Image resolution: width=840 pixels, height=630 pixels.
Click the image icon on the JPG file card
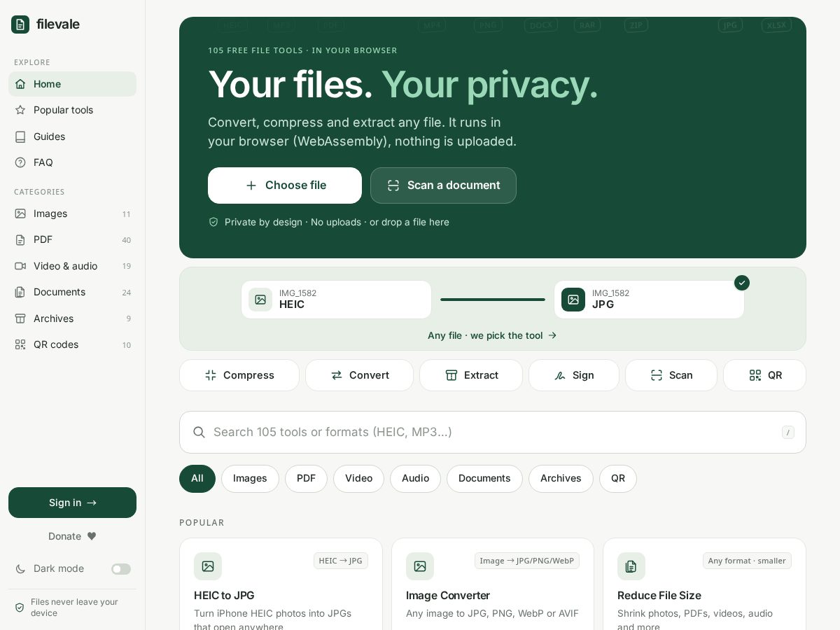tap(573, 300)
